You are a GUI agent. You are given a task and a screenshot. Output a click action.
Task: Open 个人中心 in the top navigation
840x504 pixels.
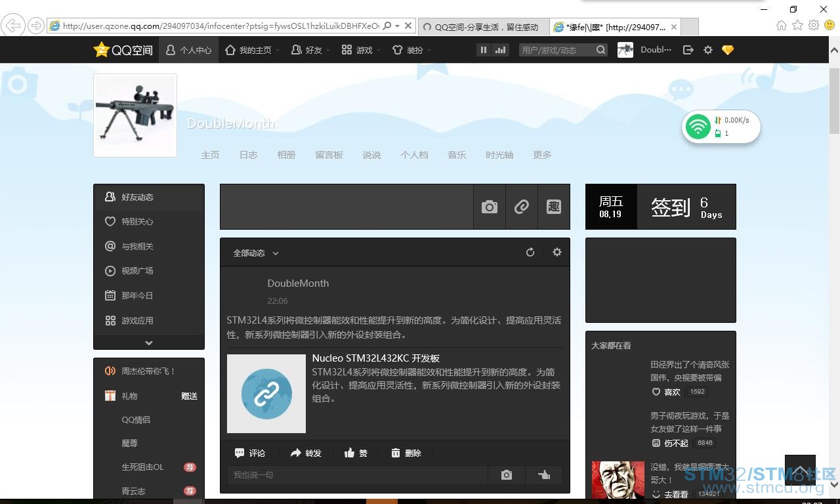pyautogui.click(x=188, y=50)
